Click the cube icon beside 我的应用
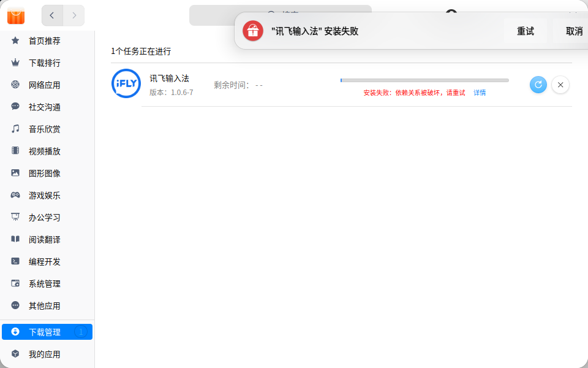Image resolution: width=588 pixels, height=368 pixels. (x=15, y=354)
